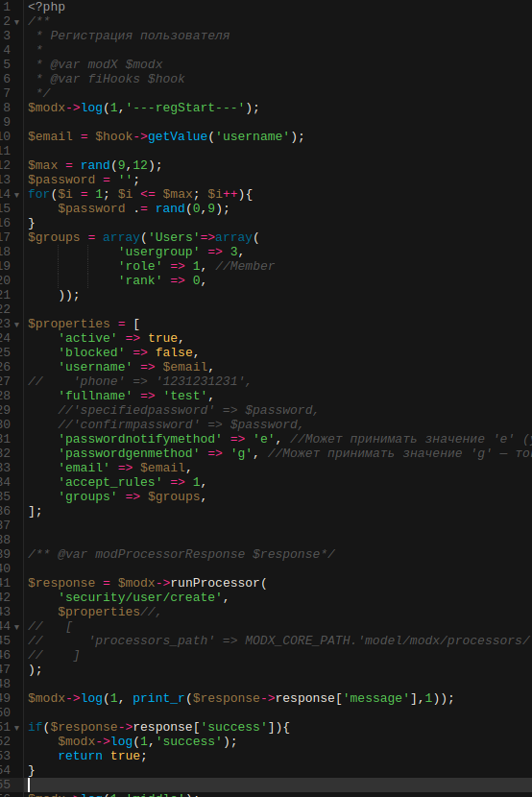Click the $max variable in the for condition

coord(178,194)
